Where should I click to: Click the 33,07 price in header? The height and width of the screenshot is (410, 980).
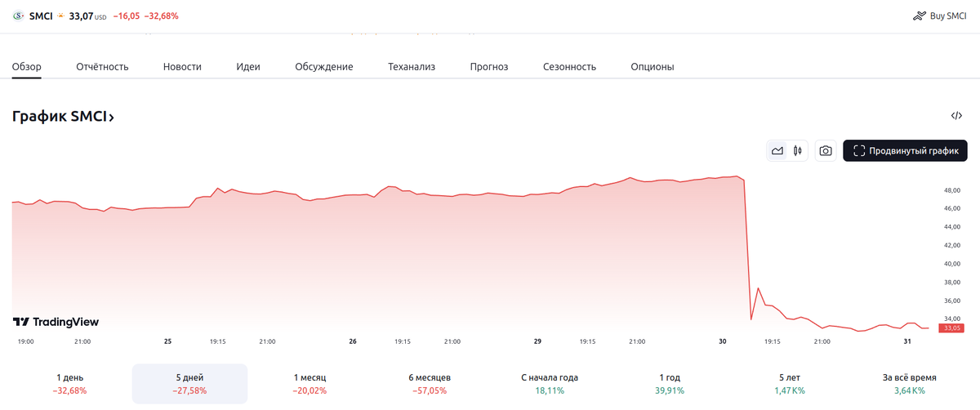click(81, 16)
